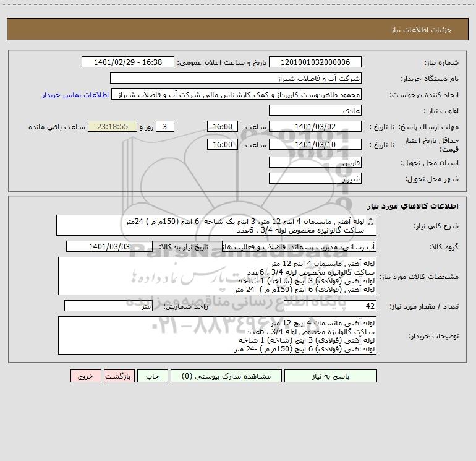Image resolution: width=476 pixels, height=461 pixels.
Task: Open مشاهده مدارک پیوستی (0) button
Action: click(226, 376)
